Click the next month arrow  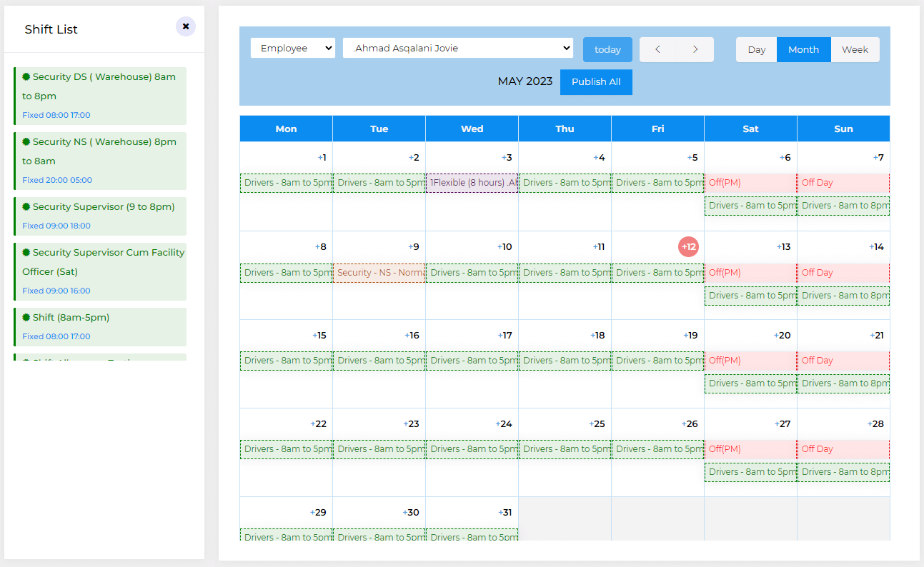click(x=695, y=49)
